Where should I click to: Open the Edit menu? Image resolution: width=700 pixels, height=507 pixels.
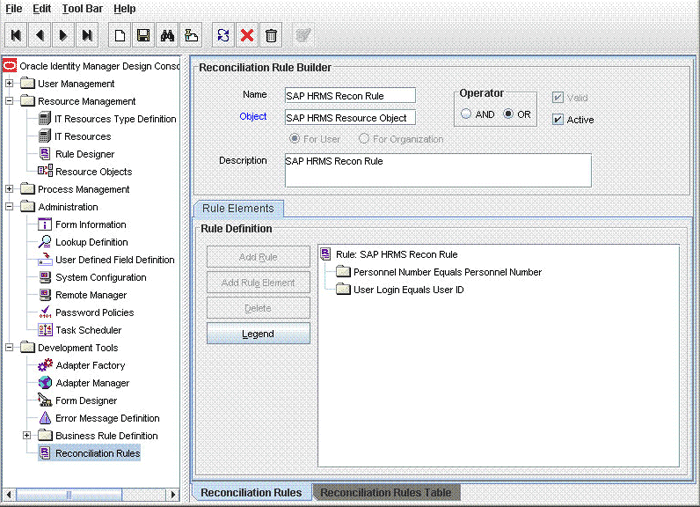click(x=42, y=8)
